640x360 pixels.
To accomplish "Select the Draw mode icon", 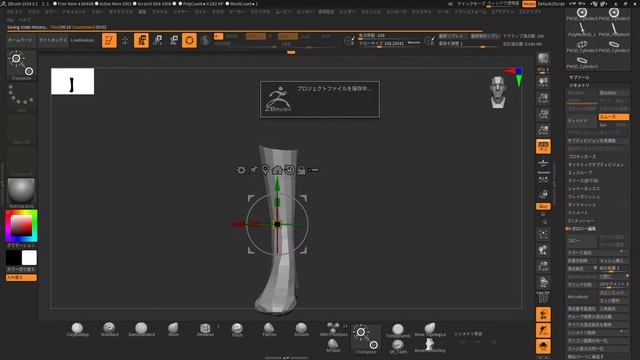I will (125, 40).
